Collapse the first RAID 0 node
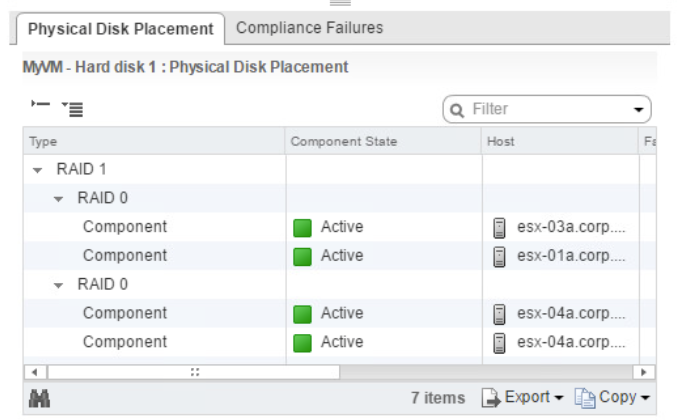Image resolution: width=678 pixels, height=420 pixels. (x=58, y=199)
